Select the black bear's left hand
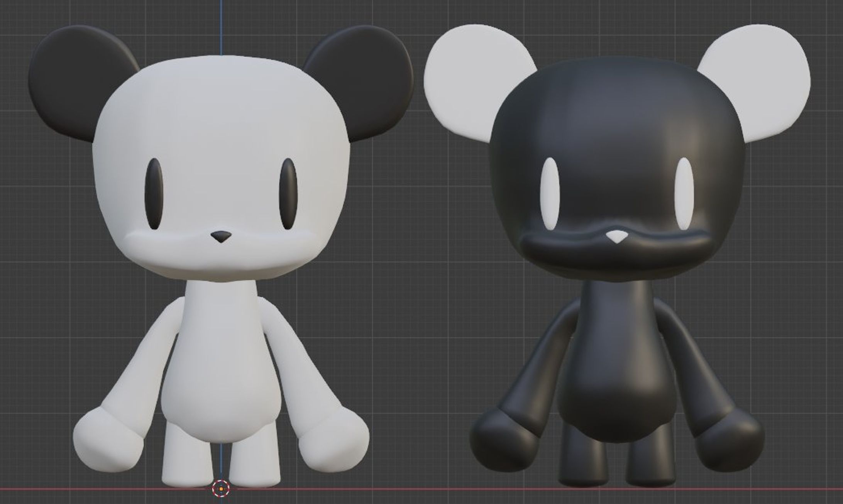The height and width of the screenshot is (504, 843). (x=505, y=440)
